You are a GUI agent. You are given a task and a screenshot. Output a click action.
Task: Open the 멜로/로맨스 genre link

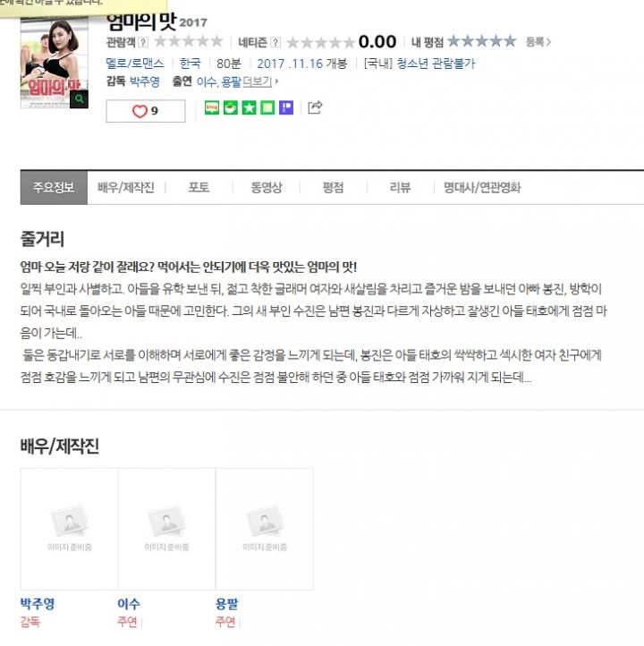[x=135, y=64]
